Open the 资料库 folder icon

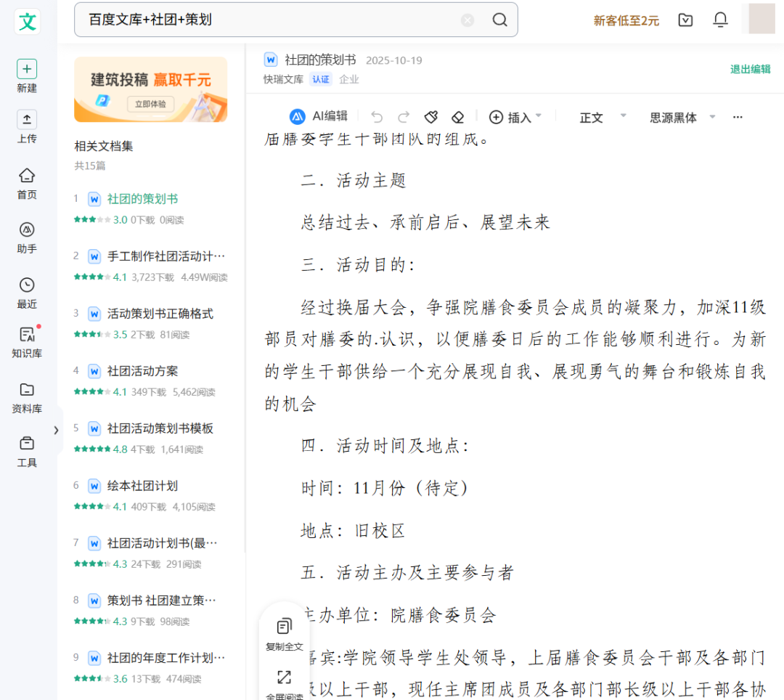click(x=27, y=389)
